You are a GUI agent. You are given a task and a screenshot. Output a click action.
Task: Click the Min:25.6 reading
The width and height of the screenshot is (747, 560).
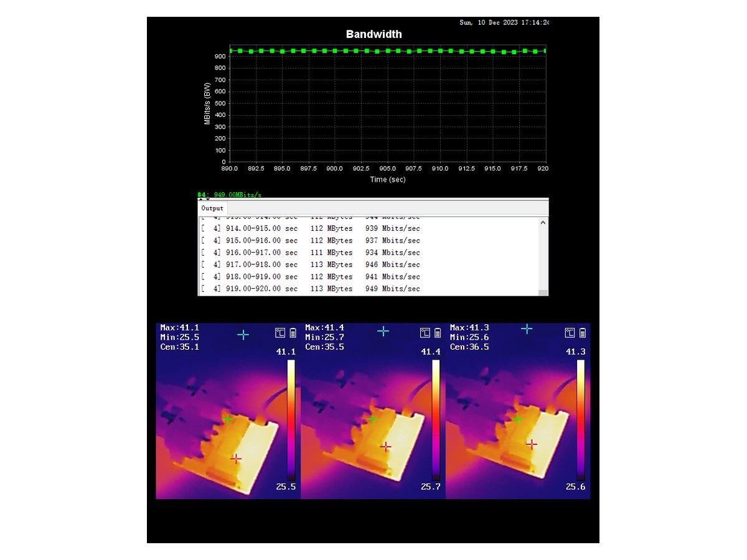(469, 337)
